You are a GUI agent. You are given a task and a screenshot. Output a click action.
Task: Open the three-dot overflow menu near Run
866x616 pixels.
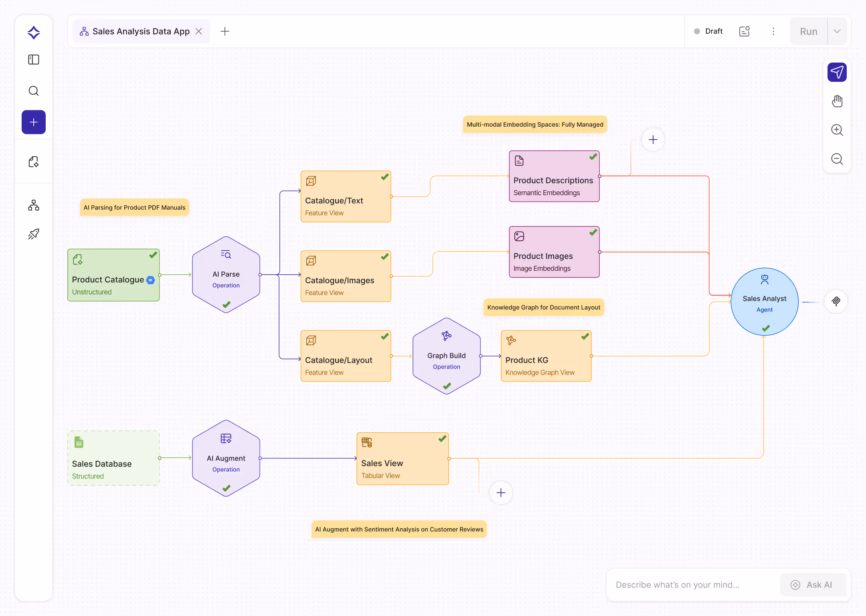(x=773, y=31)
